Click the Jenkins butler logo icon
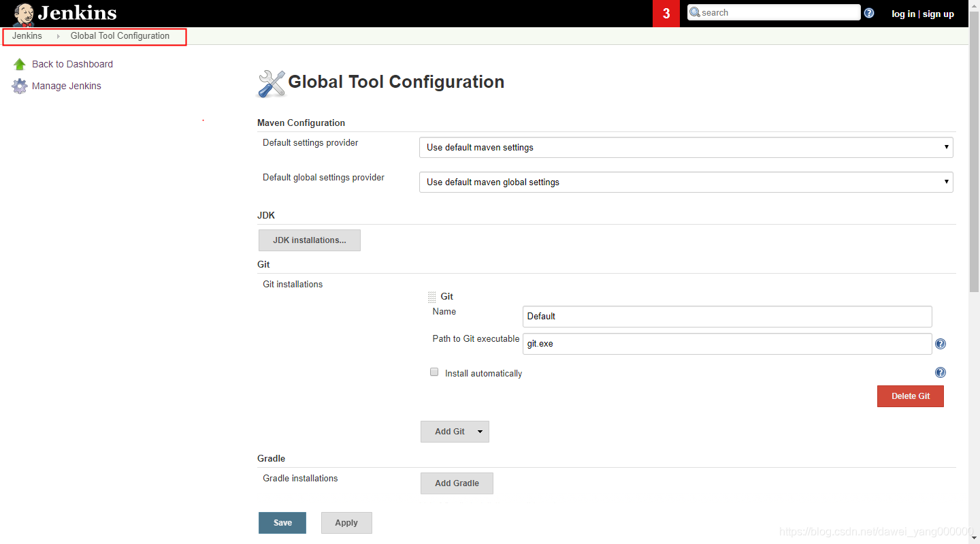980x544 pixels. tap(24, 14)
